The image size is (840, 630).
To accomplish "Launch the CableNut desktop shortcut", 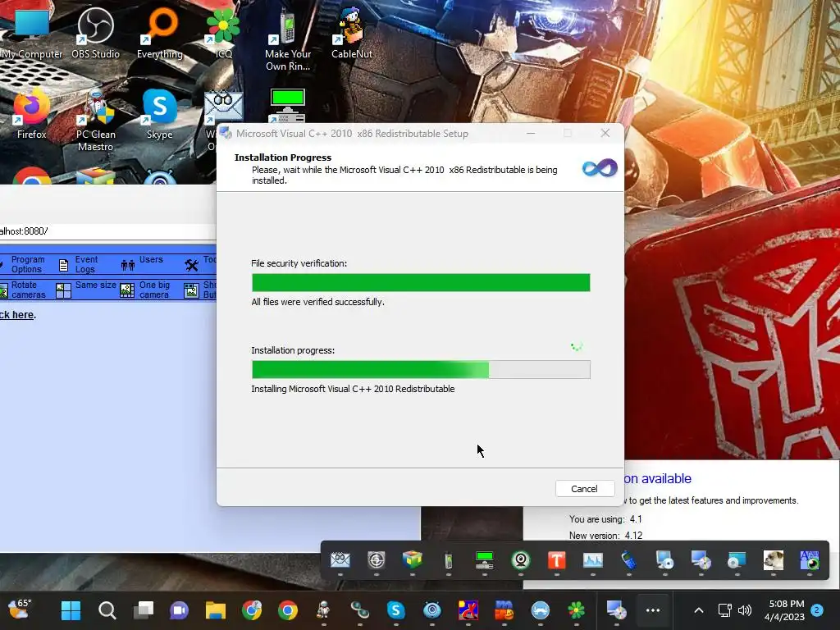I will click(x=351, y=33).
